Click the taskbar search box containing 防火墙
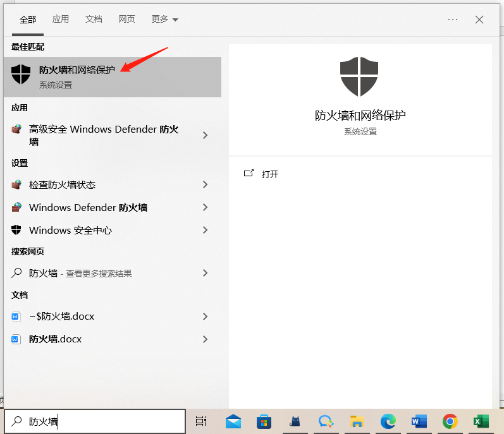The width and height of the screenshot is (504, 434). pyautogui.click(x=95, y=421)
